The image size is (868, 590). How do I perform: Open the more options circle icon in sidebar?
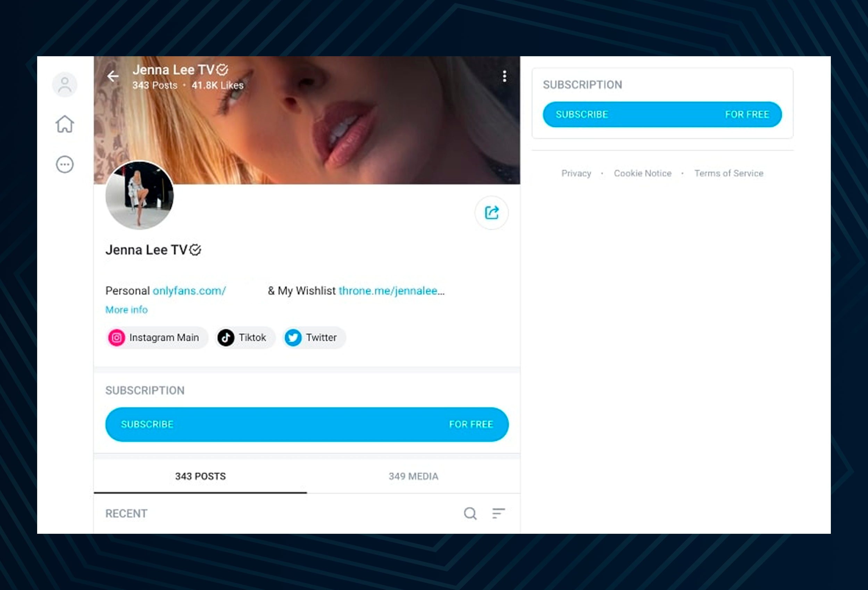coord(65,164)
